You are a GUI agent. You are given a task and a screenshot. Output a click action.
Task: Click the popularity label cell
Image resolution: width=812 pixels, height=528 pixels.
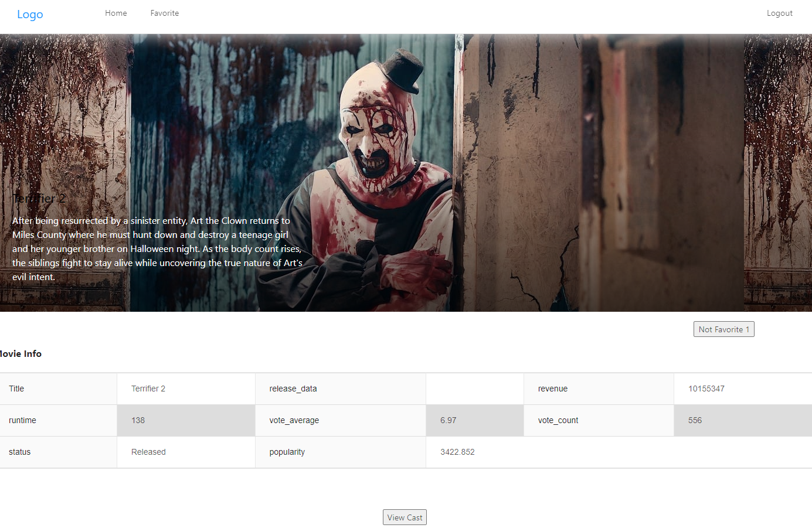click(341, 452)
